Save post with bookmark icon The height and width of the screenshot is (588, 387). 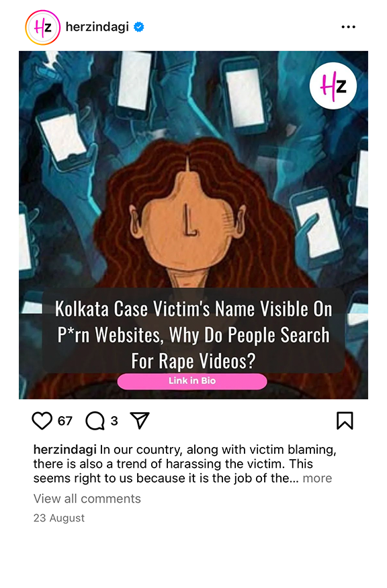coord(345,420)
